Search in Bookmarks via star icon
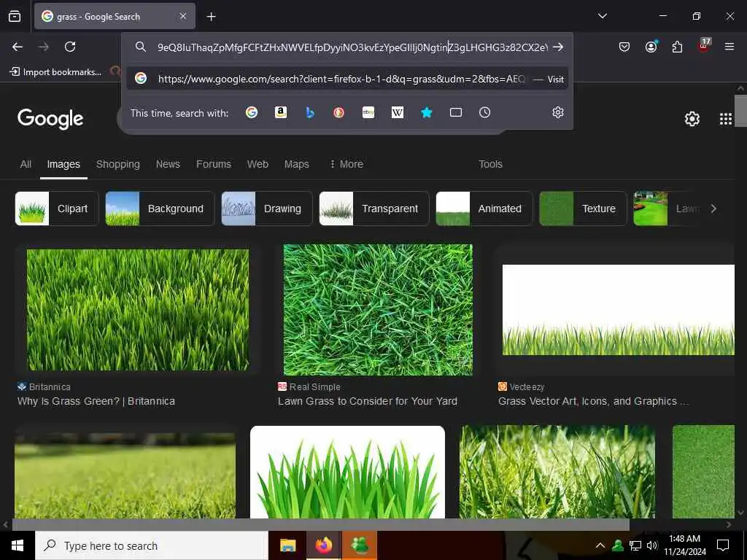 pyautogui.click(x=426, y=112)
